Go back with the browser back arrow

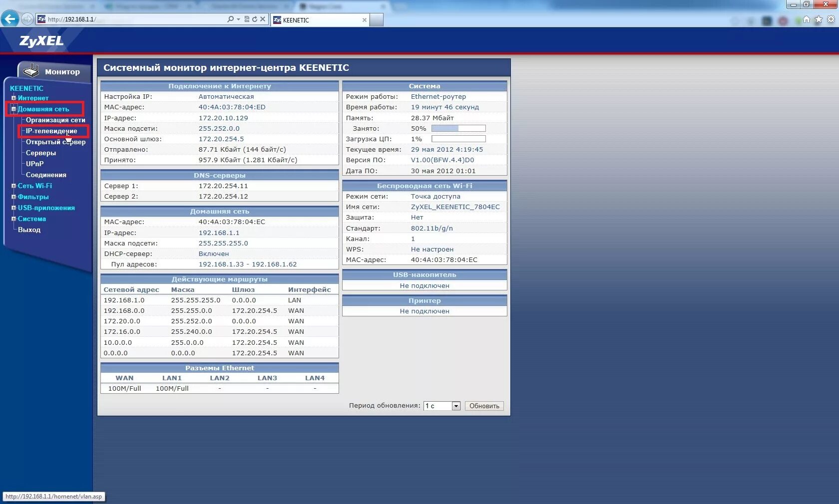9,19
